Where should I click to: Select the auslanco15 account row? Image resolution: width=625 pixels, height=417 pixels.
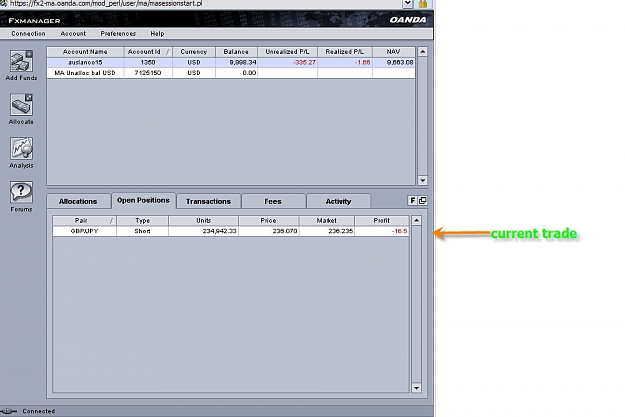tap(231, 63)
